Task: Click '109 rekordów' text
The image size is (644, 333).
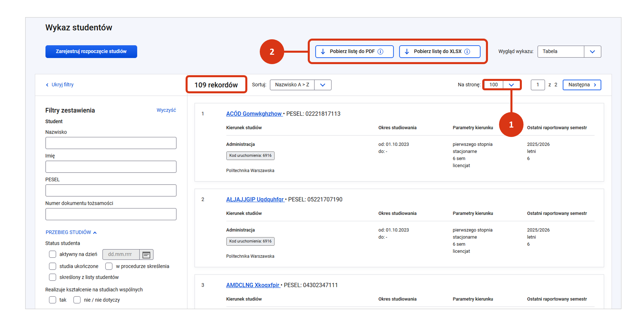Action: 216,85
